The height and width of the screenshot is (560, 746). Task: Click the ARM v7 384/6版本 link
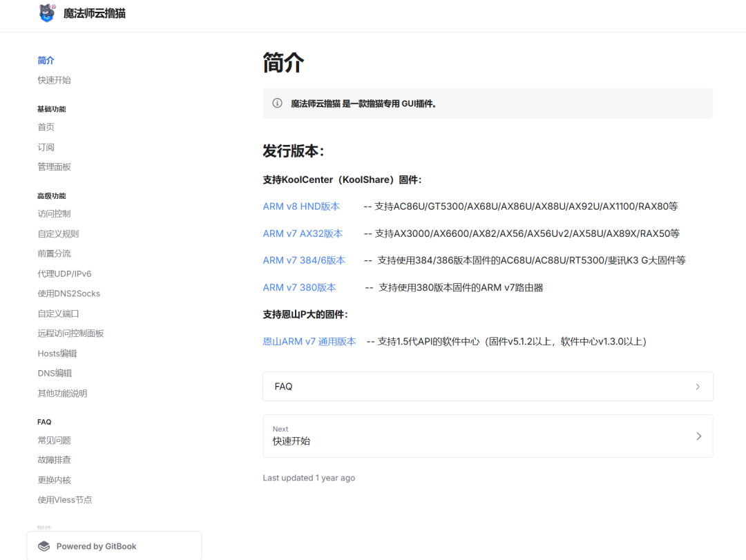[304, 260]
